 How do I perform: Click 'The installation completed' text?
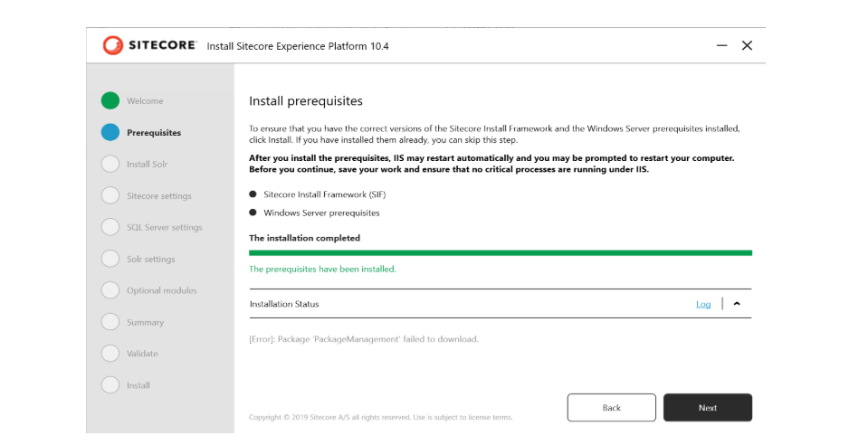304,238
